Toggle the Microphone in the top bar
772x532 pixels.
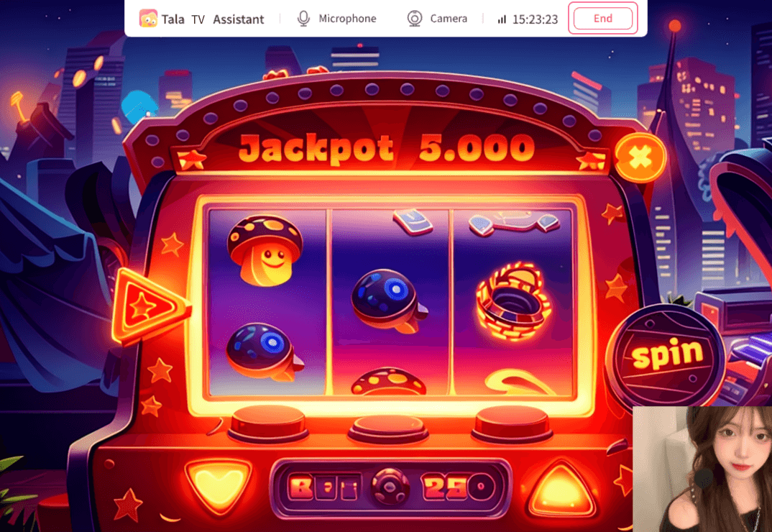[x=337, y=19]
